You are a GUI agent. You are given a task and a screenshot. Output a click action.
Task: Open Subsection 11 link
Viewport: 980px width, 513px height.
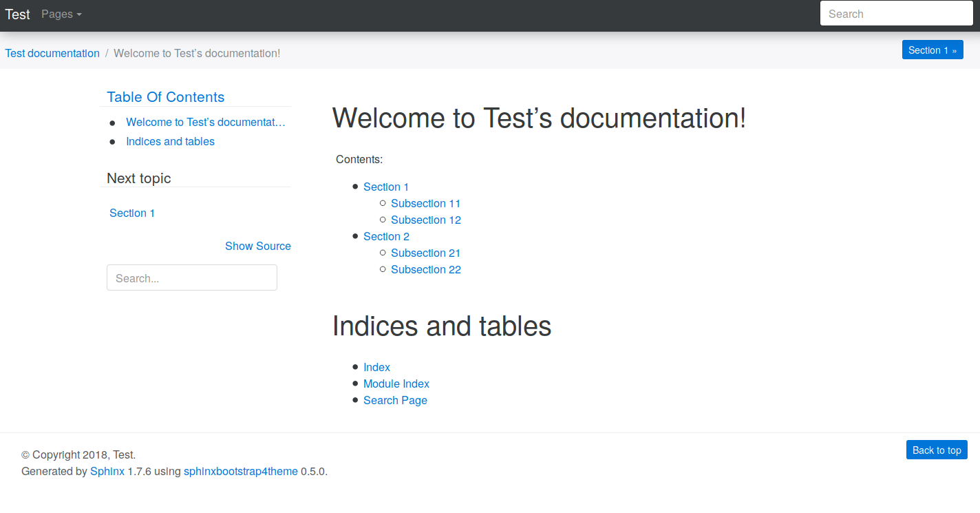[425, 203]
